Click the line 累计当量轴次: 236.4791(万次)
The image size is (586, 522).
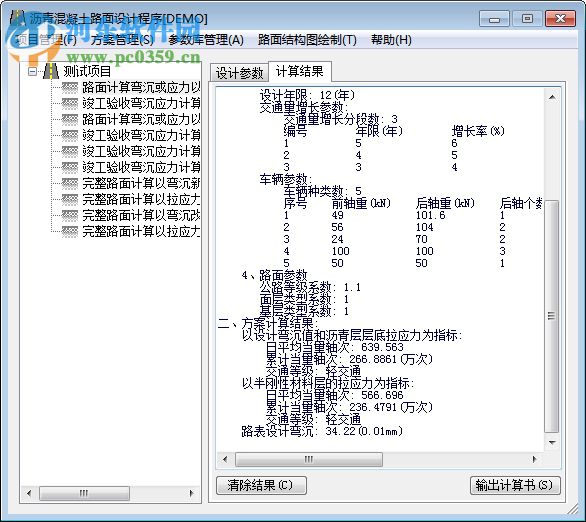(349, 407)
